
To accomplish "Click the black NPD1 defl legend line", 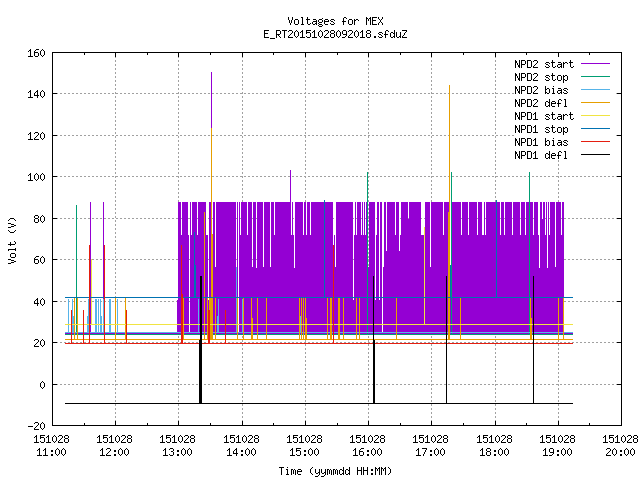I will pos(596,155).
